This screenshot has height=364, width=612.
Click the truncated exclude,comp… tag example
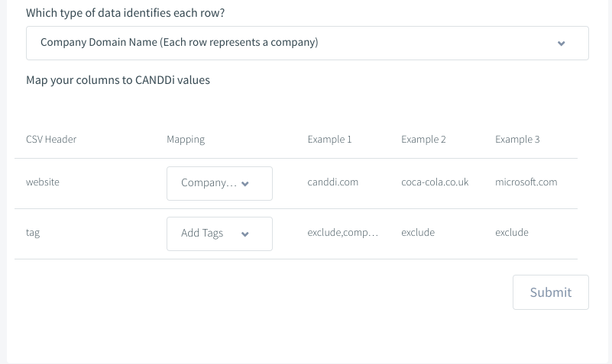pyautogui.click(x=343, y=233)
